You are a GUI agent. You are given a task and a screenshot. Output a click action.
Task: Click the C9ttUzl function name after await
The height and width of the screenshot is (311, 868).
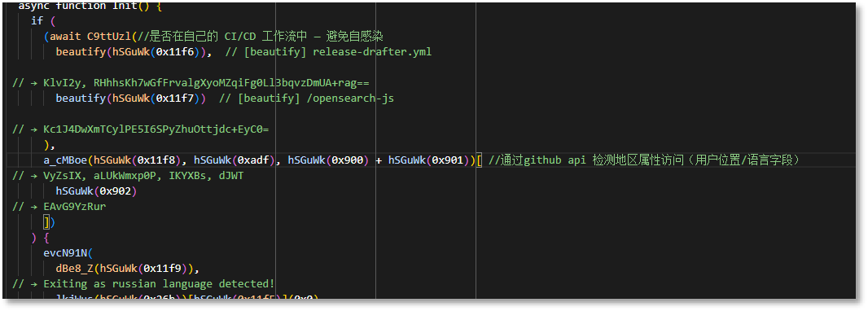tap(109, 37)
